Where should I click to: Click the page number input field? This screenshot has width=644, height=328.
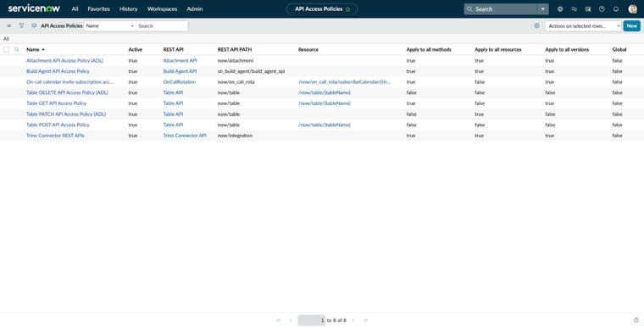(x=311, y=320)
